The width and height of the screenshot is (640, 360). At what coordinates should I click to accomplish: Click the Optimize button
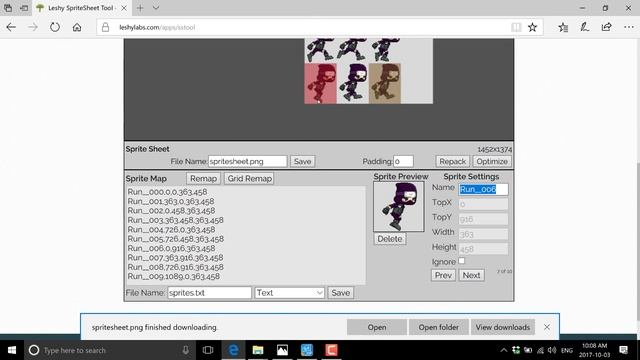pyautogui.click(x=492, y=161)
